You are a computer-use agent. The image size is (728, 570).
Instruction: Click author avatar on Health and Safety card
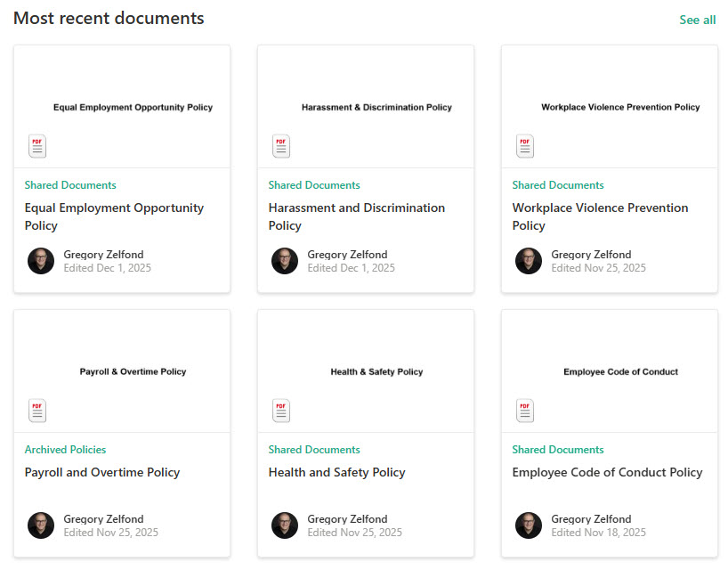[285, 525]
